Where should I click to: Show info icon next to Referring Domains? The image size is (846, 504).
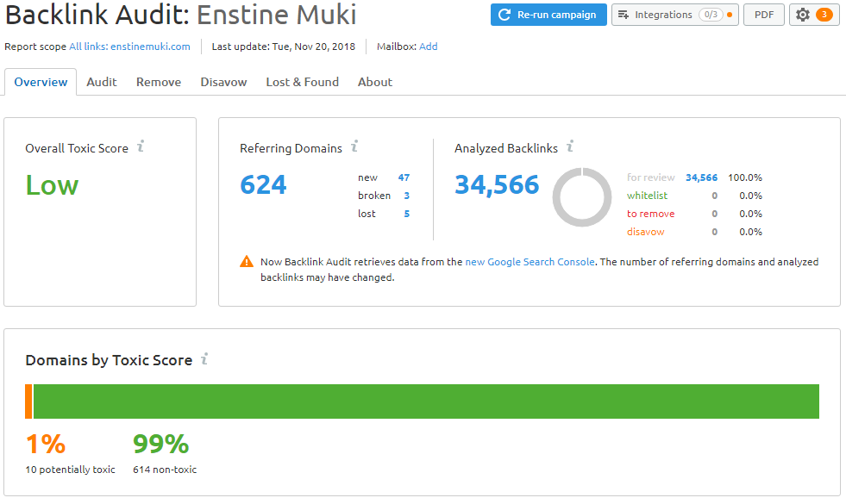point(354,146)
